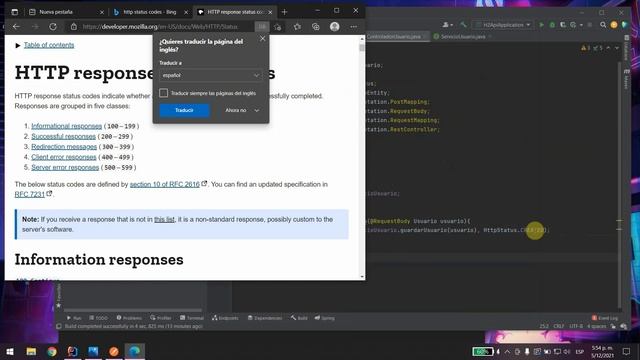
Task: Click the ESP keyboard language indicator
Action: pos(579,351)
